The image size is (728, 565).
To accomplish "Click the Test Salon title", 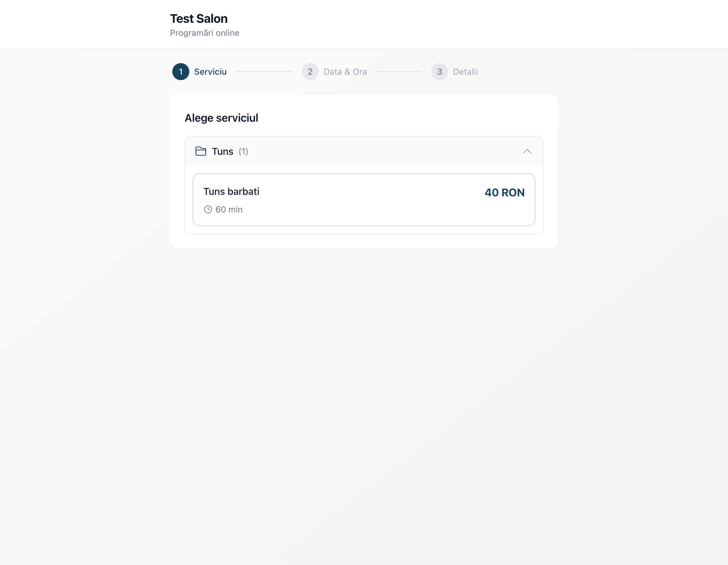I will (199, 19).
